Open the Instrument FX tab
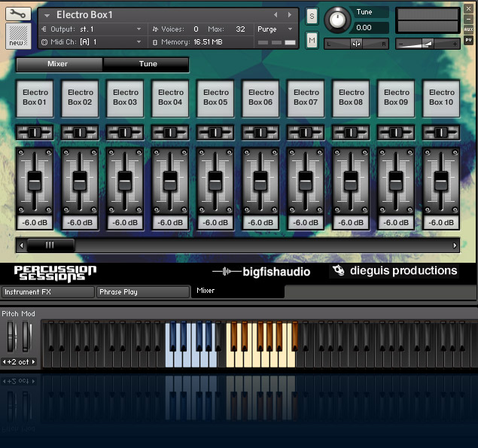This screenshot has width=478, height=448. [x=47, y=292]
